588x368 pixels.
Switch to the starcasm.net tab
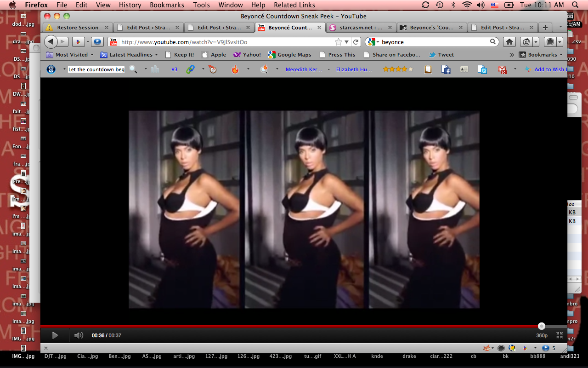pos(360,28)
